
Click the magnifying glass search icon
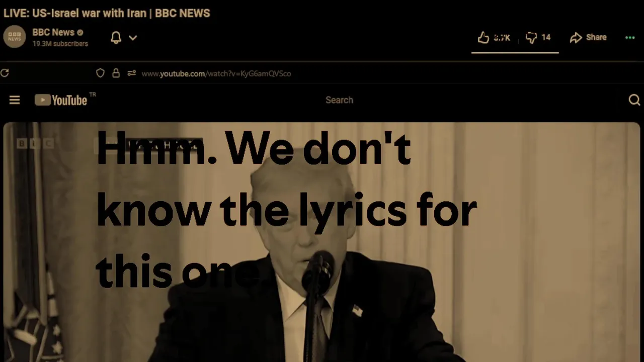click(634, 100)
